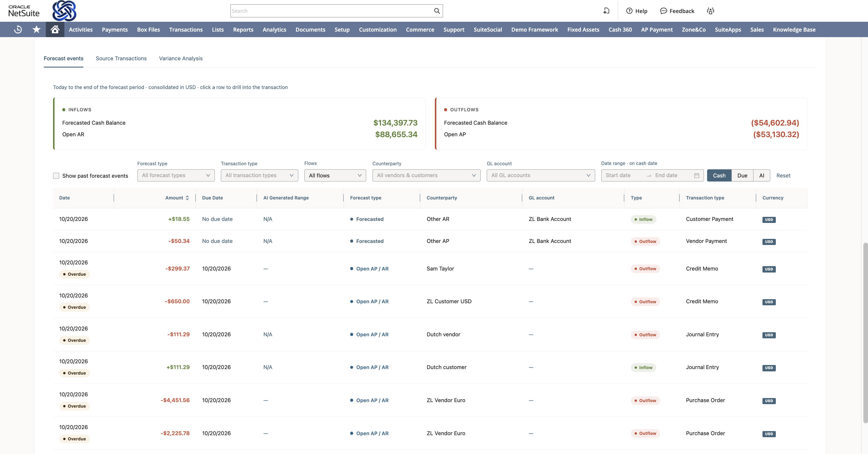The width and height of the screenshot is (868, 454).
Task: Open the All flows dropdown
Action: (x=335, y=175)
